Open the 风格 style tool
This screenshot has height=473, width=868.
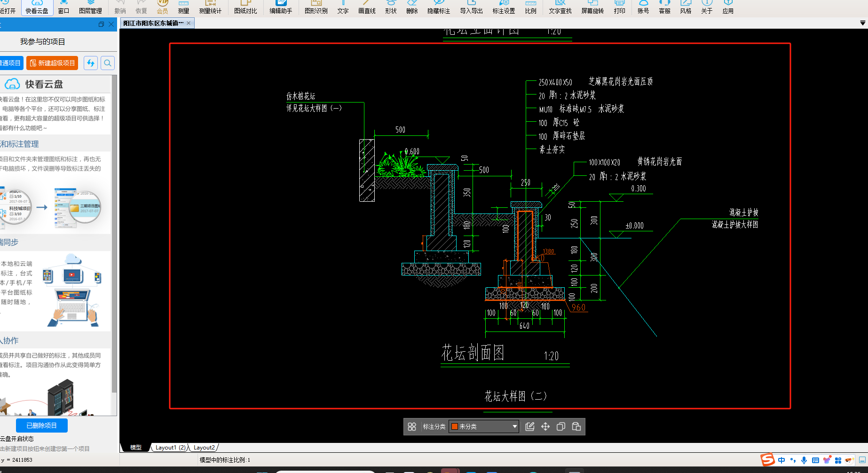tap(686, 7)
